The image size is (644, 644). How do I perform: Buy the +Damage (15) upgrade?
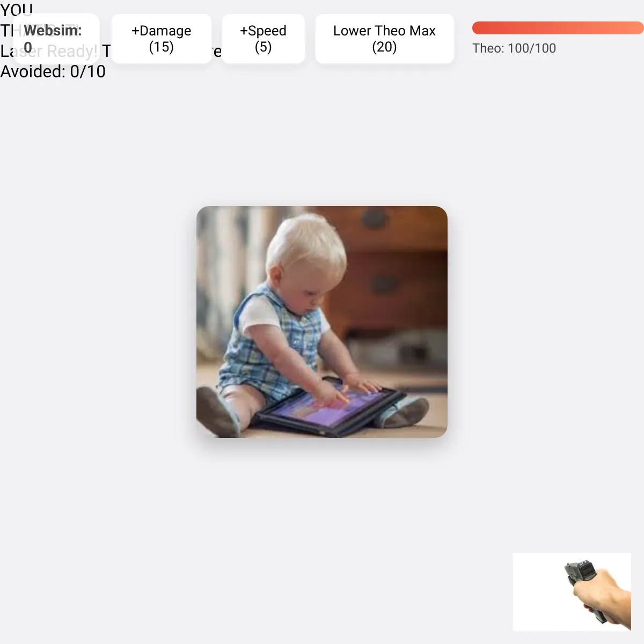coord(162,39)
